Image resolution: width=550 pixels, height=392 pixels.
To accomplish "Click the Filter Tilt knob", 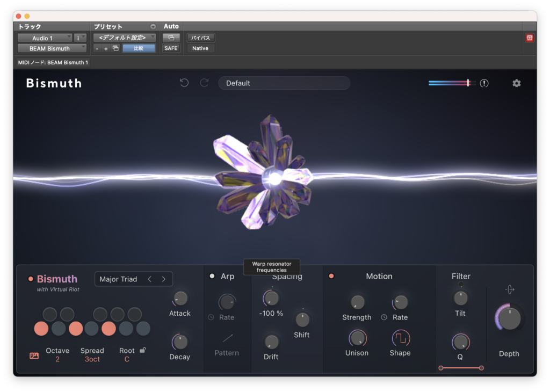I will click(460, 299).
